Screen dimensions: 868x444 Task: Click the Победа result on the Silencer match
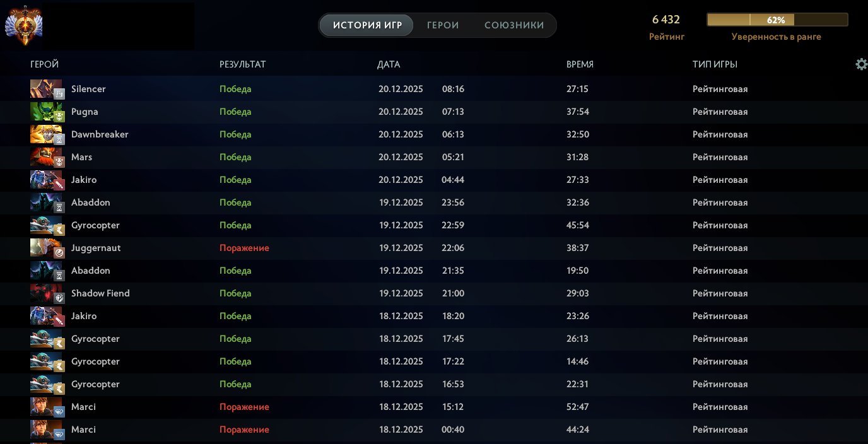235,89
